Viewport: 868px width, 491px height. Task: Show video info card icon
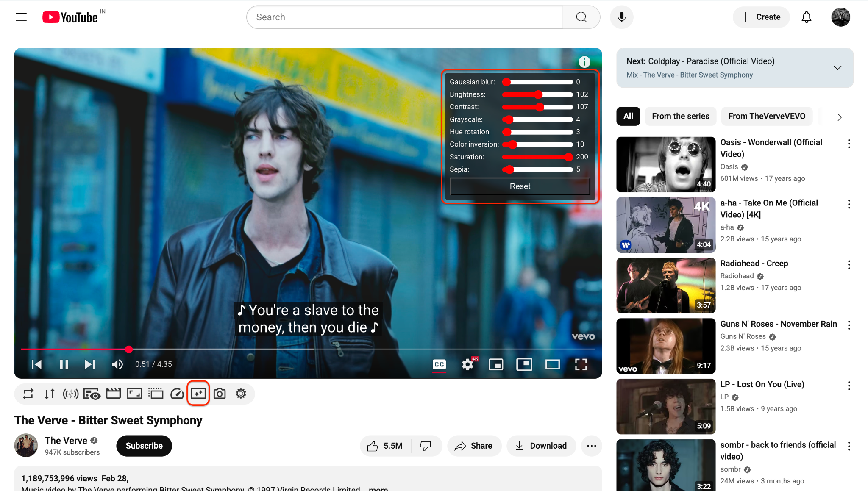pyautogui.click(x=584, y=62)
